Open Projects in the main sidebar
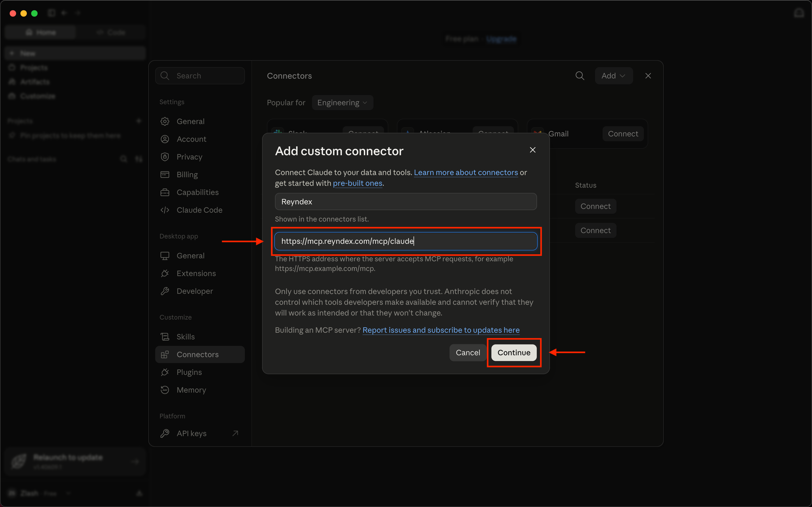 pos(75,67)
